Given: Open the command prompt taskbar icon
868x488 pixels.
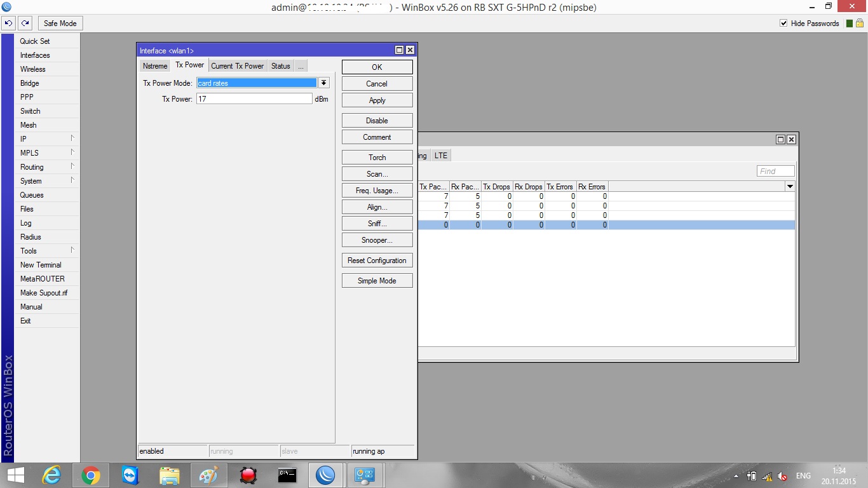Looking at the screenshot, I should pyautogui.click(x=287, y=475).
